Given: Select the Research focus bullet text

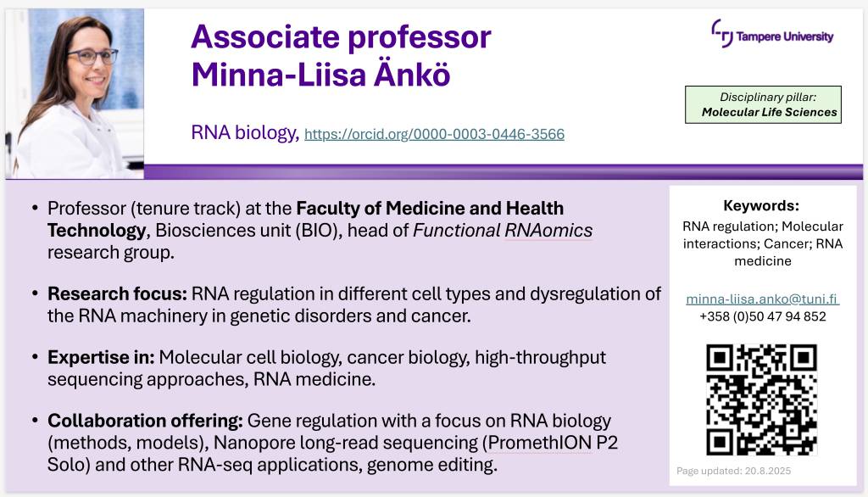Looking at the screenshot, I should [354, 304].
